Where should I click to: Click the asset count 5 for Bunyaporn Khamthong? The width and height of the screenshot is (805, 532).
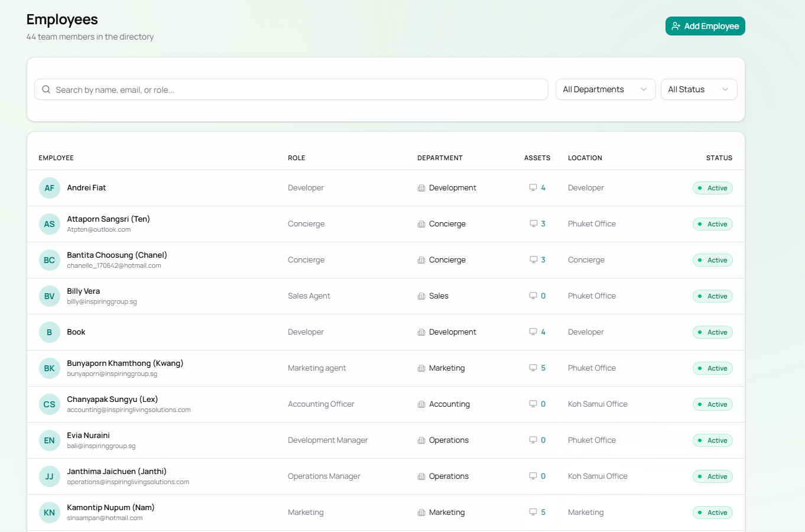coord(543,368)
